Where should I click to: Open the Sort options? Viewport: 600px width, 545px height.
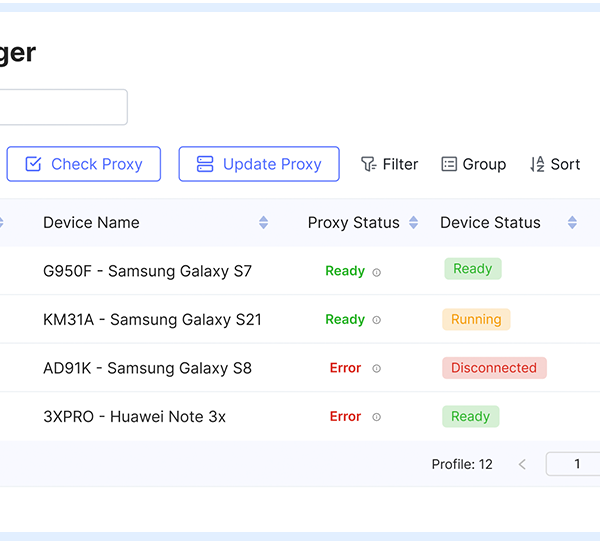[555, 165]
